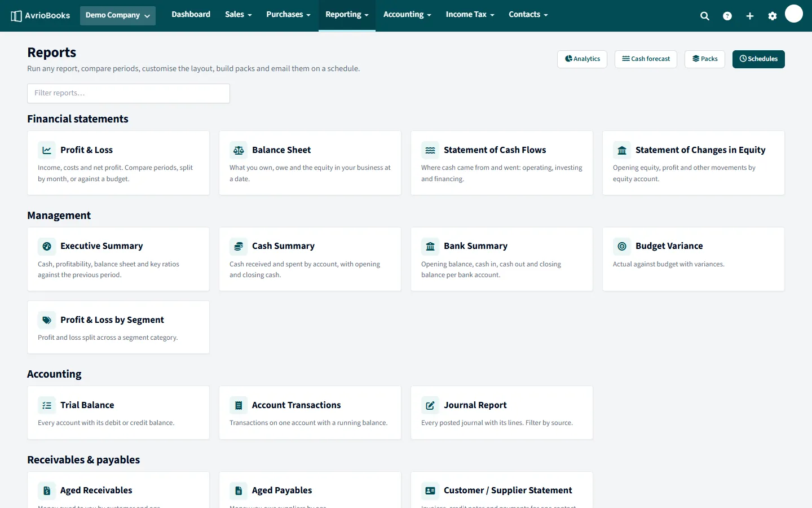This screenshot has height=508, width=812.
Task: Click the Journal Report edit icon
Action: pyautogui.click(x=430, y=405)
